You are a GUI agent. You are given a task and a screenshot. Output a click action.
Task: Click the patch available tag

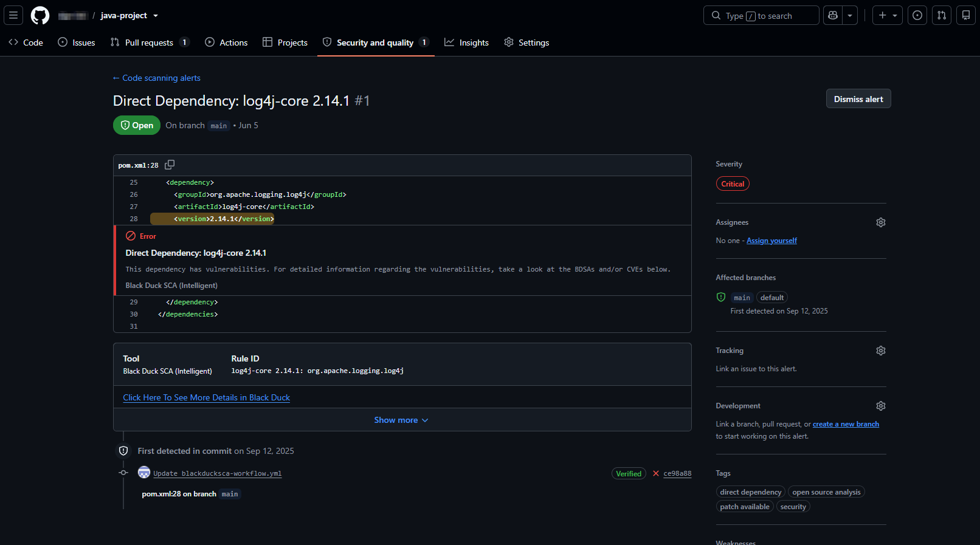pos(745,507)
